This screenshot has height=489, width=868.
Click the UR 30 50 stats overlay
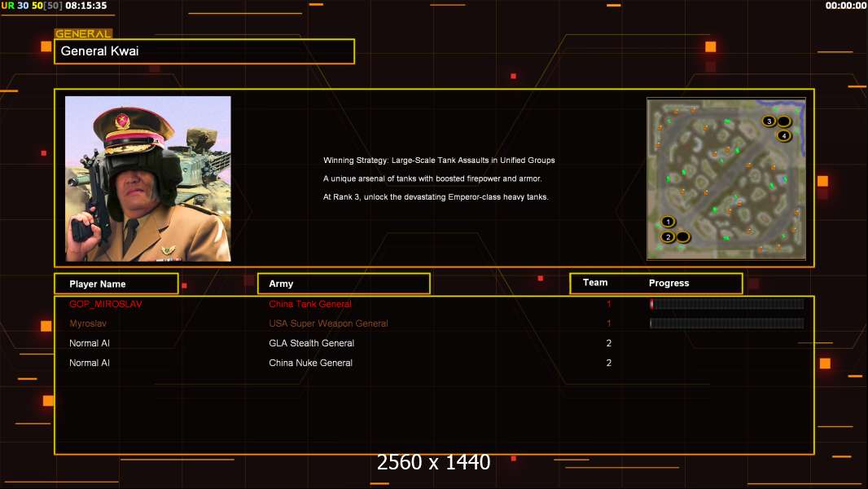pos(32,6)
